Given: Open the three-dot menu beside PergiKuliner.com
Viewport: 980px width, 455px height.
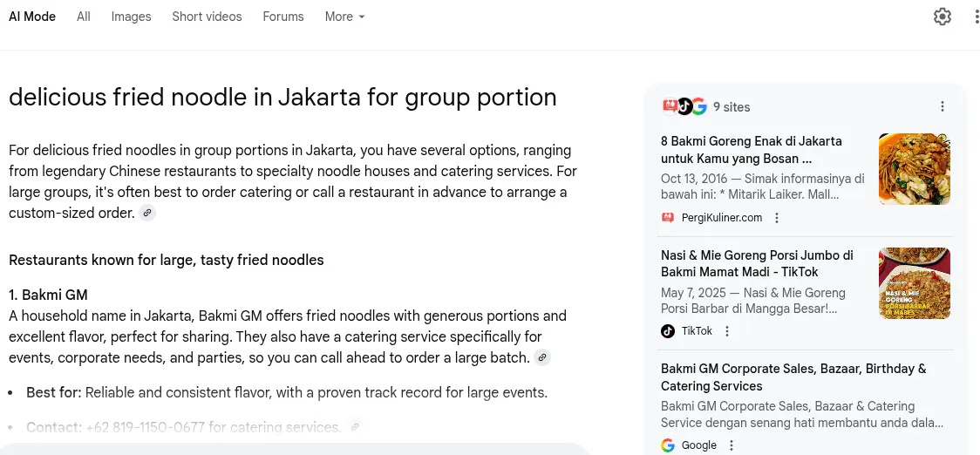Looking at the screenshot, I should pyautogui.click(x=777, y=218).
